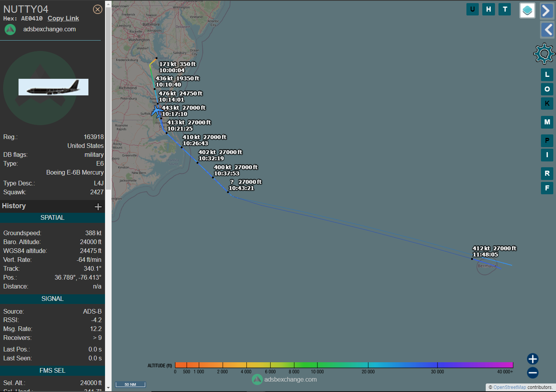Click the FMS SEL section header

click(x=53, y=371)
